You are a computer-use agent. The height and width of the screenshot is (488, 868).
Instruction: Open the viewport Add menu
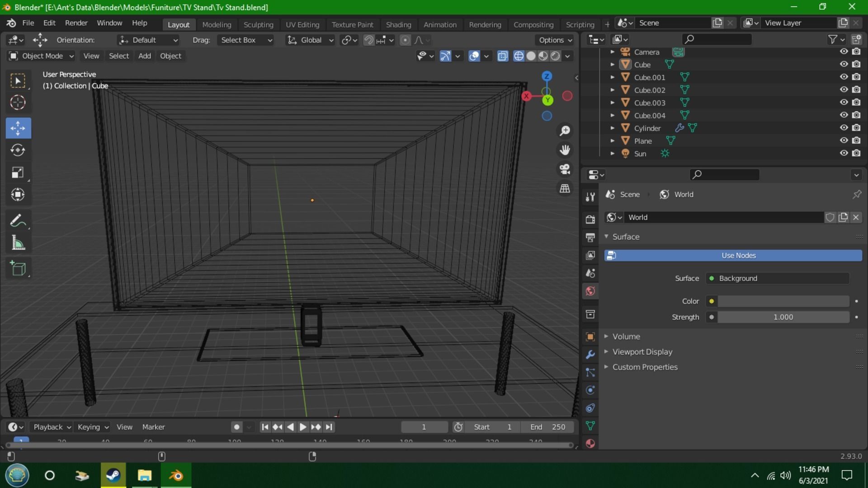tap(144, 56)
